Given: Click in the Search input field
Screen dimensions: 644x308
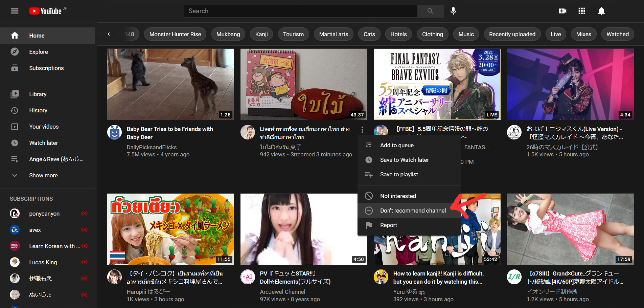Looking at the screenshot, I should coord(301,11).
